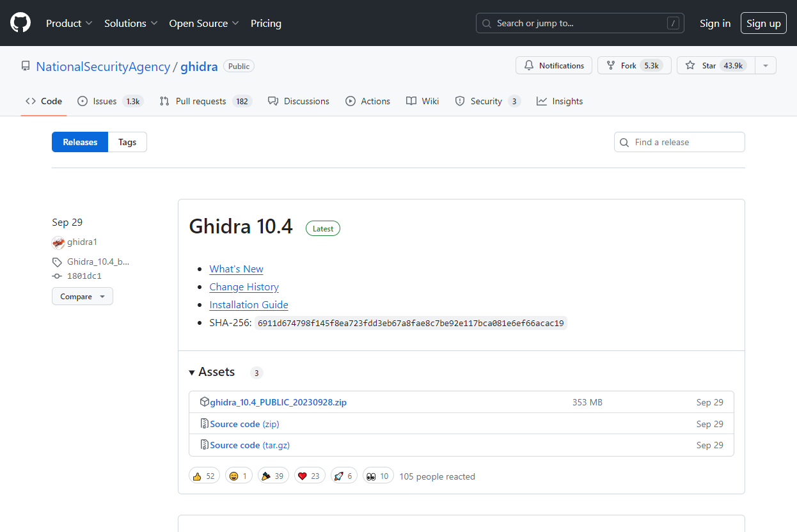Click the SHA-256 hash value
Image resolution: width=797 pixels, height=532 pixels.
(x=411, y=324)
